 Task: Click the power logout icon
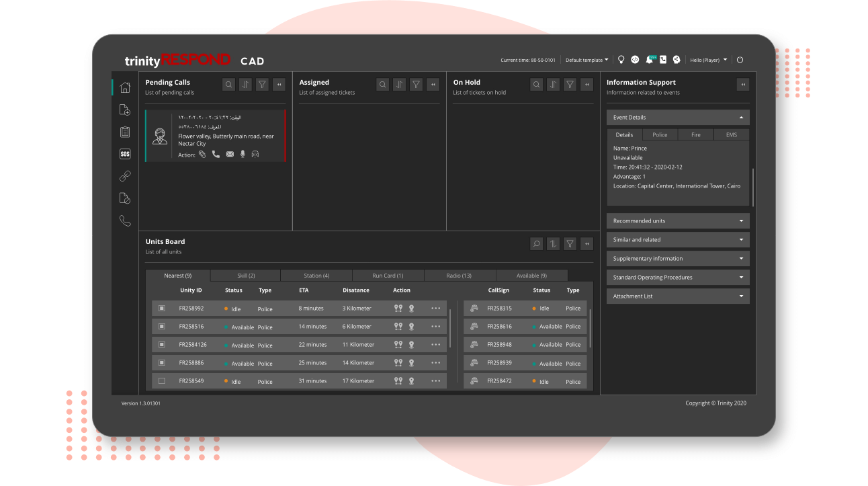tap(740, 59)
